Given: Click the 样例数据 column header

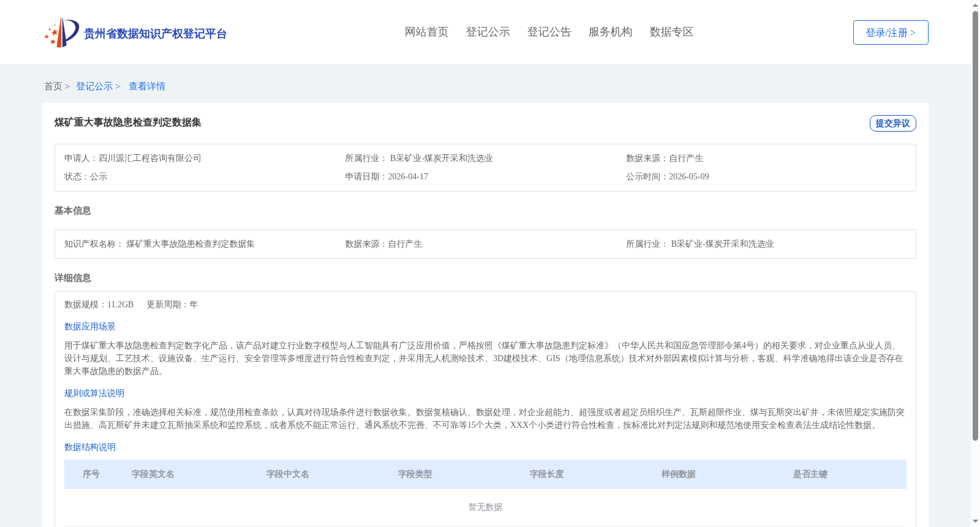Looking at the screenshot, I should [679, 474].
